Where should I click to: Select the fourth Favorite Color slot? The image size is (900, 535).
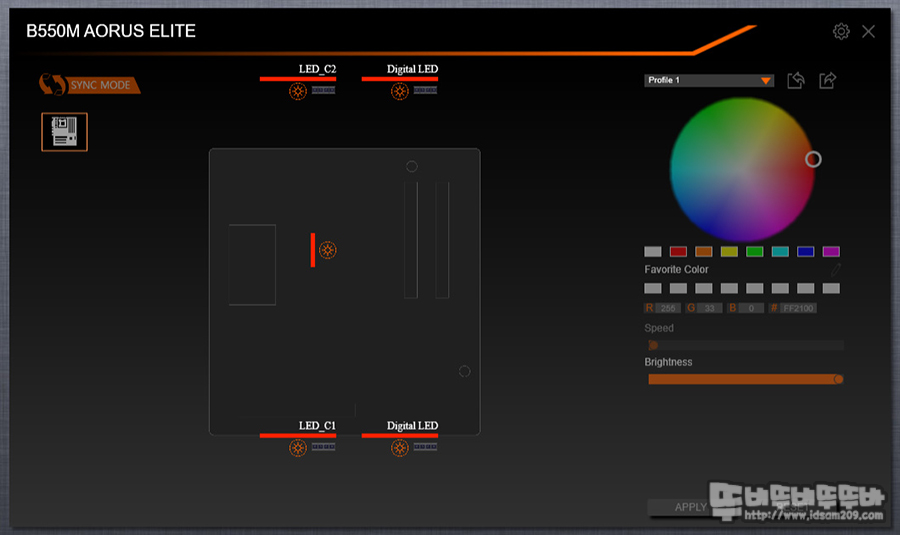[729, 288]
